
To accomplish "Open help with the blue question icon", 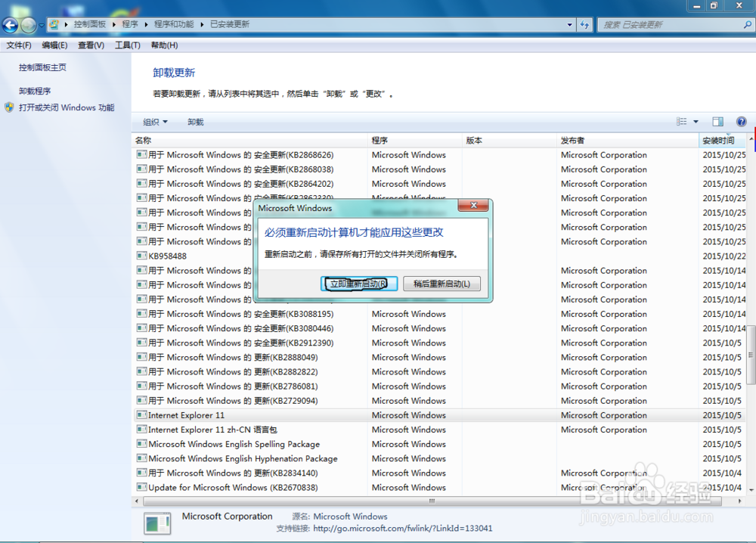I will (742, 122).
